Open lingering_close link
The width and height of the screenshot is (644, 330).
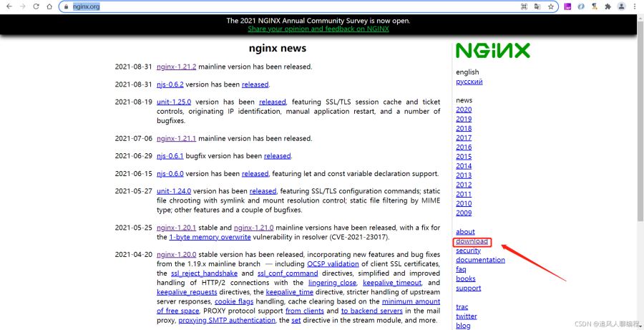point(332,283)
